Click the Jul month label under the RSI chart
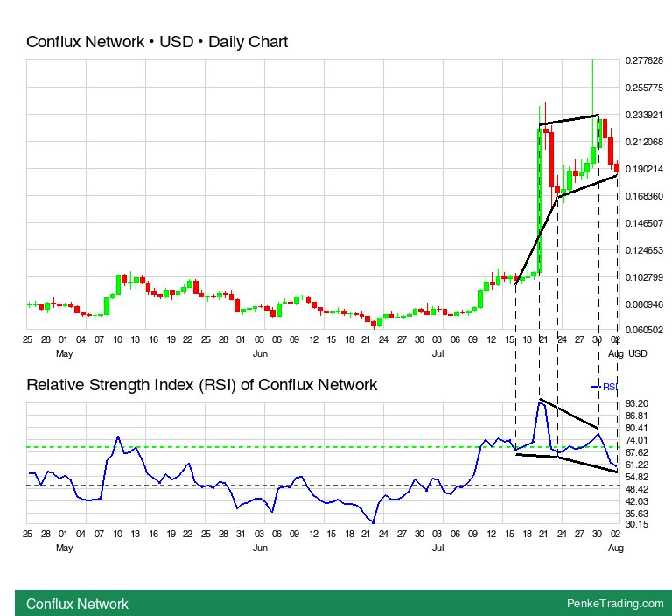 tap(438, 548)
